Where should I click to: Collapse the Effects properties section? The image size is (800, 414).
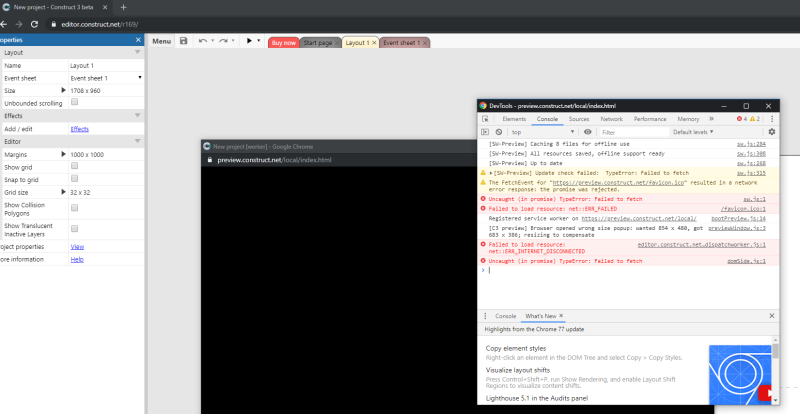(137, 116)
